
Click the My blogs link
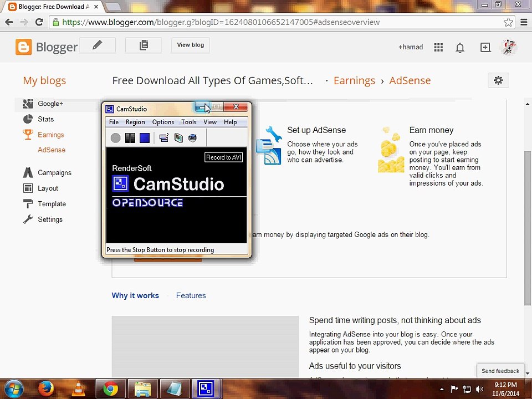[x=44, y=81]
